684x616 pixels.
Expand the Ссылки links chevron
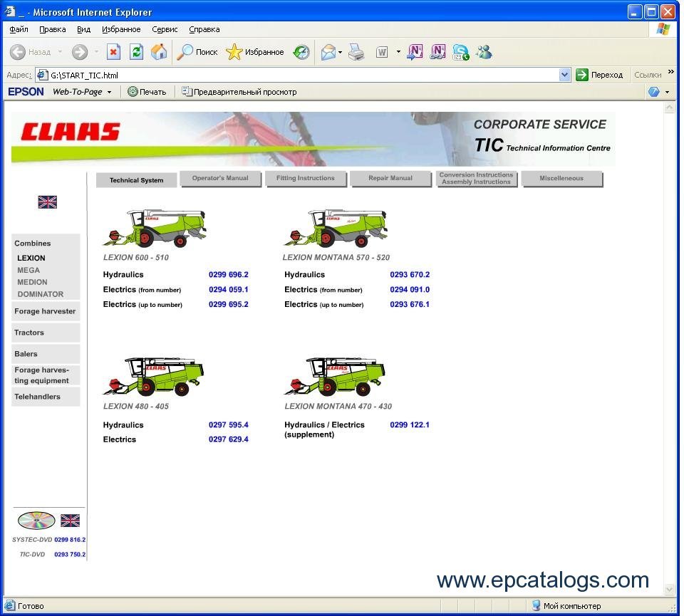tap(670, 72)
